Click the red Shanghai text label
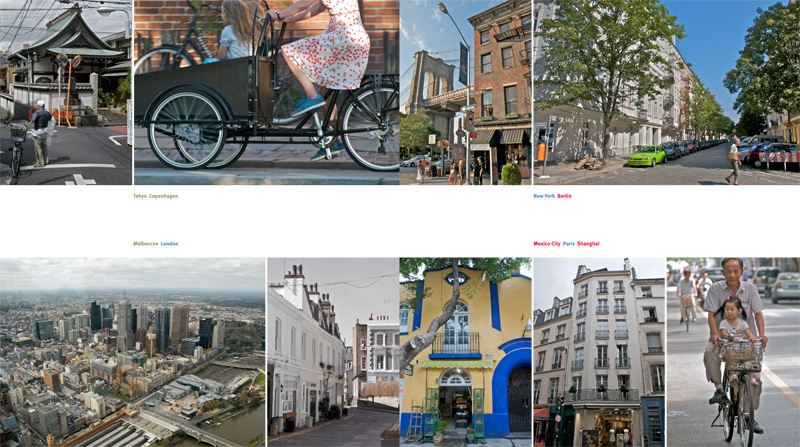 (589, 243)
